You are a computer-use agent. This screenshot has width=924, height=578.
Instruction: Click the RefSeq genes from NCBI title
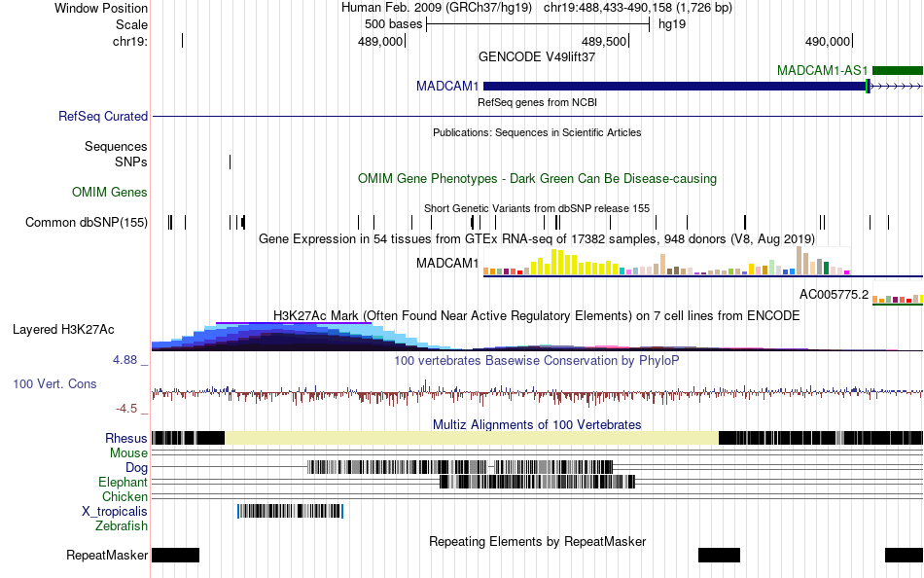[x=537, y=102]
